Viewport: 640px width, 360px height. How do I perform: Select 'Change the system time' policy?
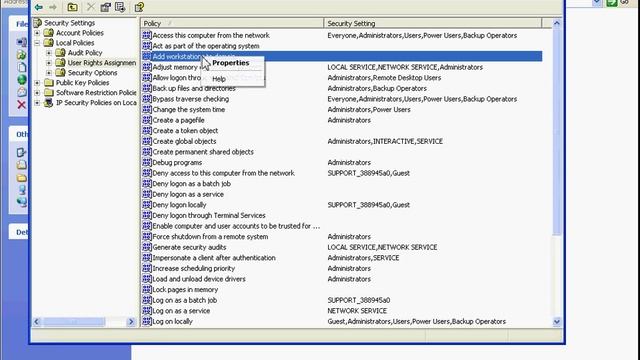(189, 109)
